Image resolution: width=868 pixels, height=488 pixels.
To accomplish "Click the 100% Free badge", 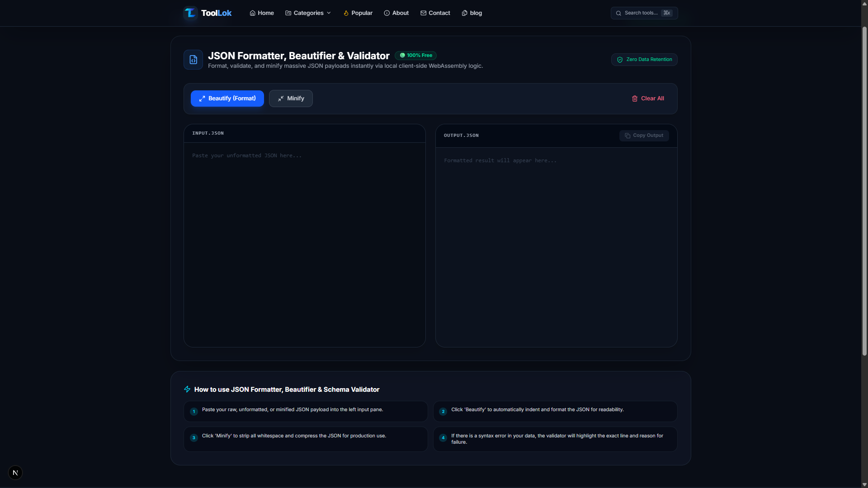I will click(x=416, y=56).
